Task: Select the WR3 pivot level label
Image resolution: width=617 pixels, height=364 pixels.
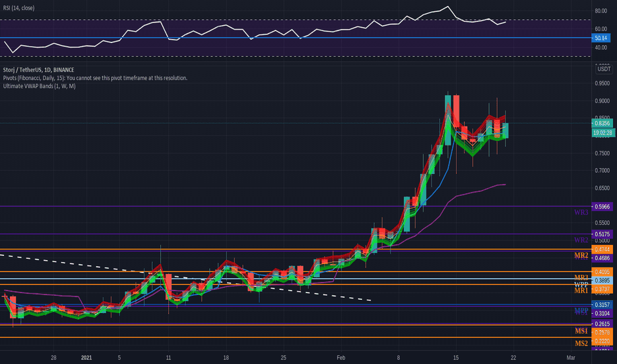Action: click(x=581, y=212)
